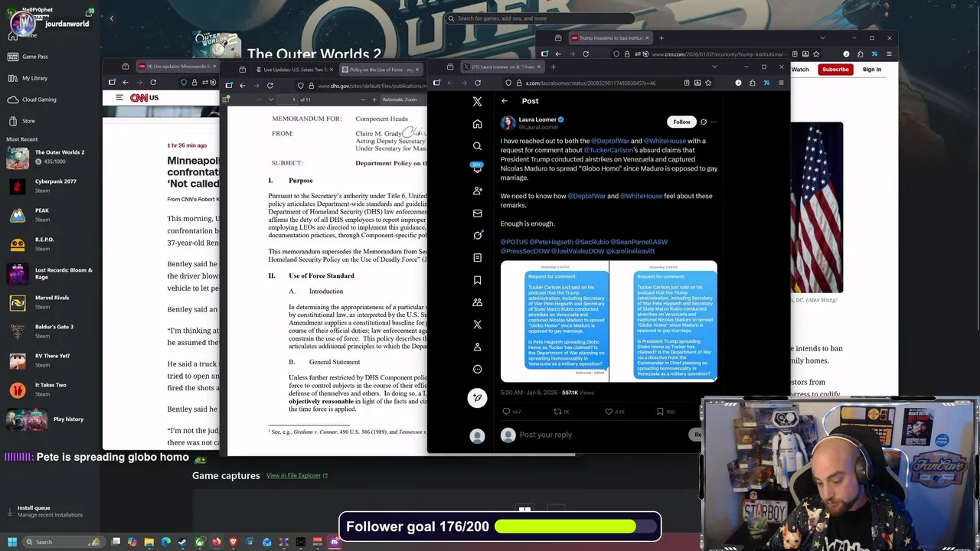The width and height of the screenshot is (980, 551).
Task: Open Install queue in Xbox app
Action: pyautogui.click(x=44, y=511)
